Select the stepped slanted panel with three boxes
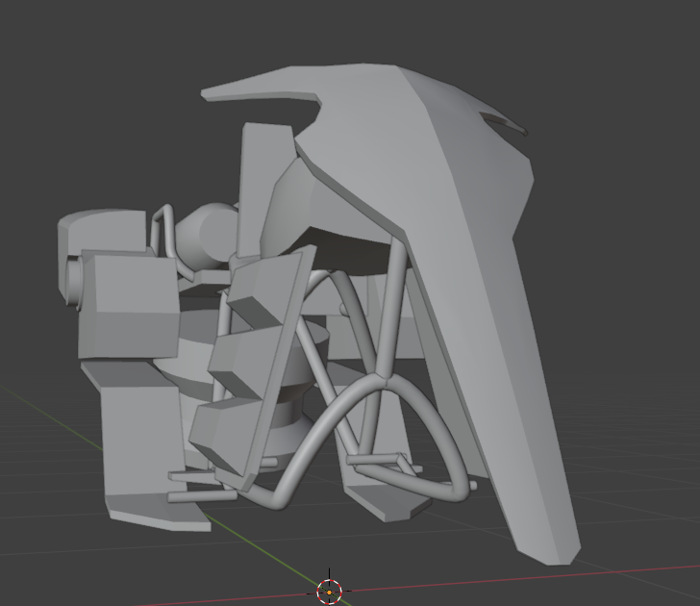 [x=257, y=366]
